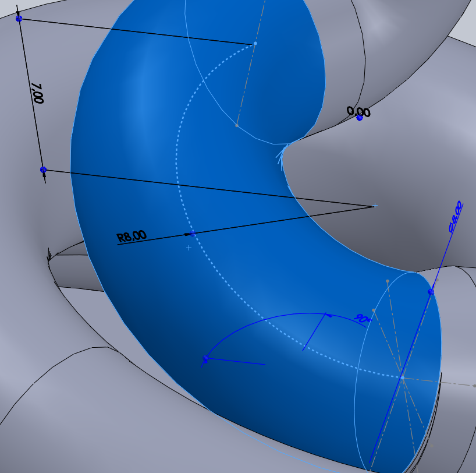
Task: Select the upper endpoint of the 7,00 dimension
Action: pyautogui.click(x=19, y=19)
